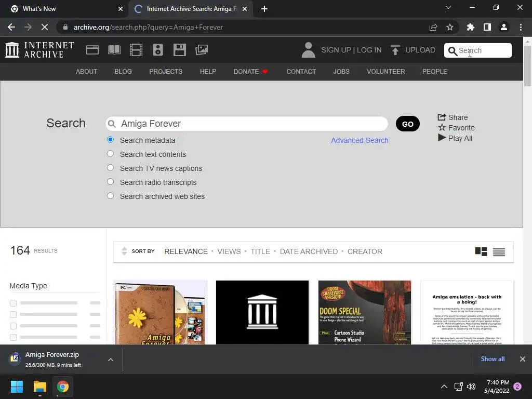Open DONATE in navigation bar
This screenshot has width=532, height=399.
[x=251, y=72]
